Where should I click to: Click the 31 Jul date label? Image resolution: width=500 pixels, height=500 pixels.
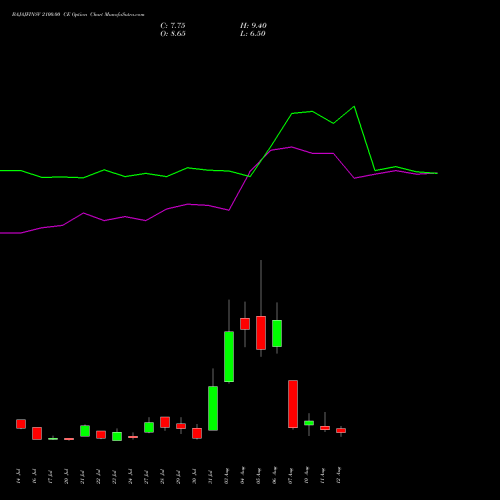click(x=210, y=476)
